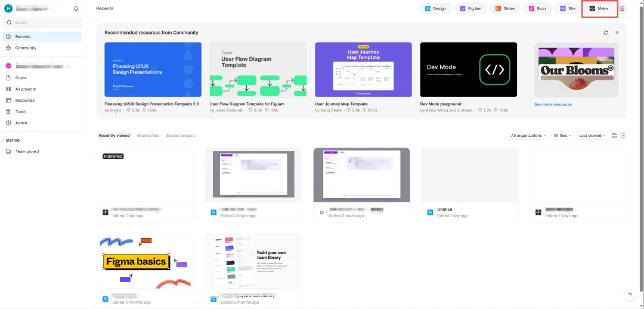Click the design icon beside Untitled
The height and width of the screenshot is (309, 644).
tap(430, 213)
